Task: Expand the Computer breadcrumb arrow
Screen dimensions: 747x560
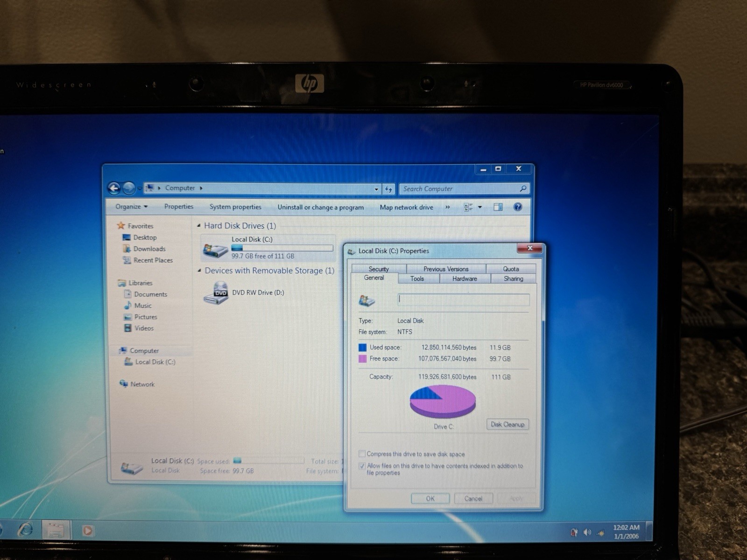Action: [x=201, y=188]
